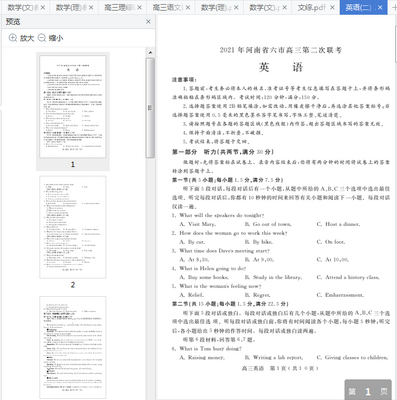Click question 6 'What is Tom busy doing?'
The height and width of the screenshot is (400, 397).
click(x=207, y=349)
